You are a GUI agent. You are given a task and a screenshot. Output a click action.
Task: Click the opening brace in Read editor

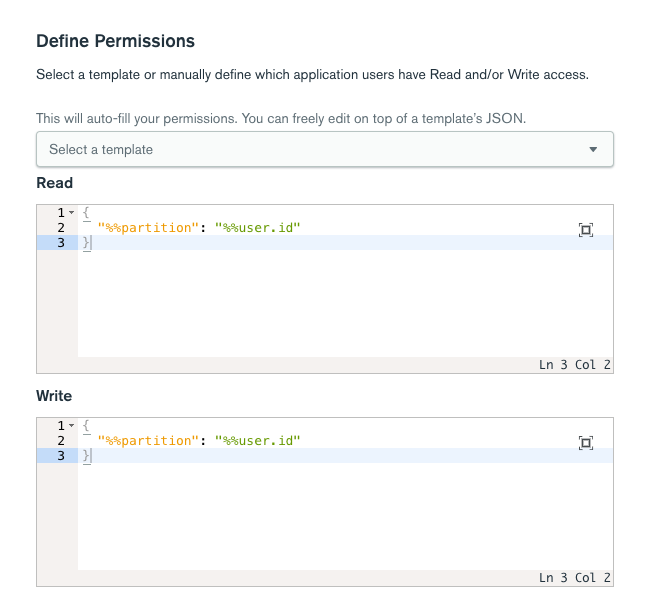pos(87,213)
